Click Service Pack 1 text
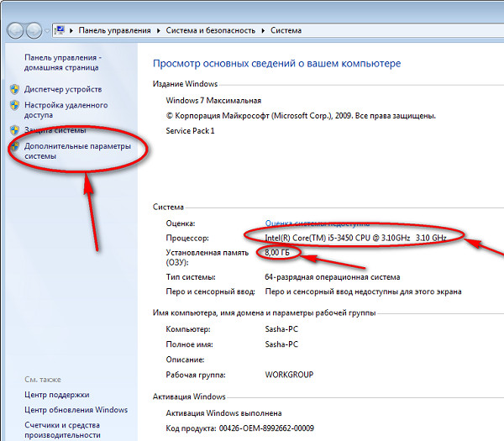The image size is (504, 441). (x=190, y=131)
